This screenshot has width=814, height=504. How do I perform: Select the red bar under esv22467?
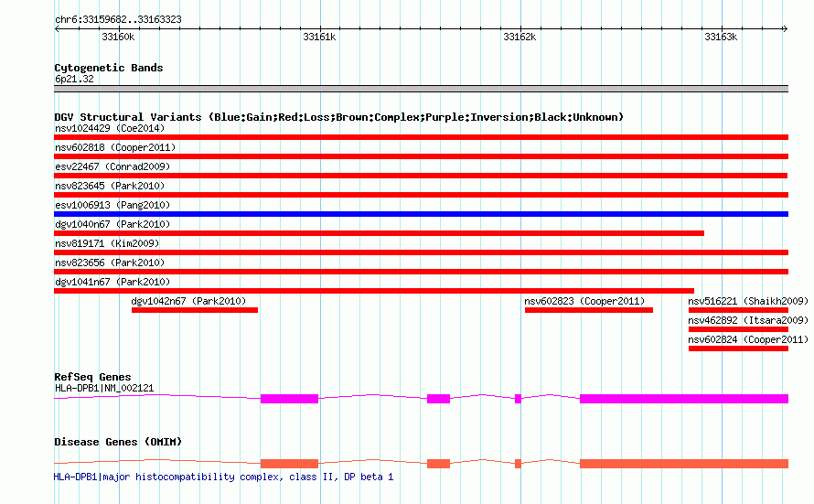pos(421,176)
